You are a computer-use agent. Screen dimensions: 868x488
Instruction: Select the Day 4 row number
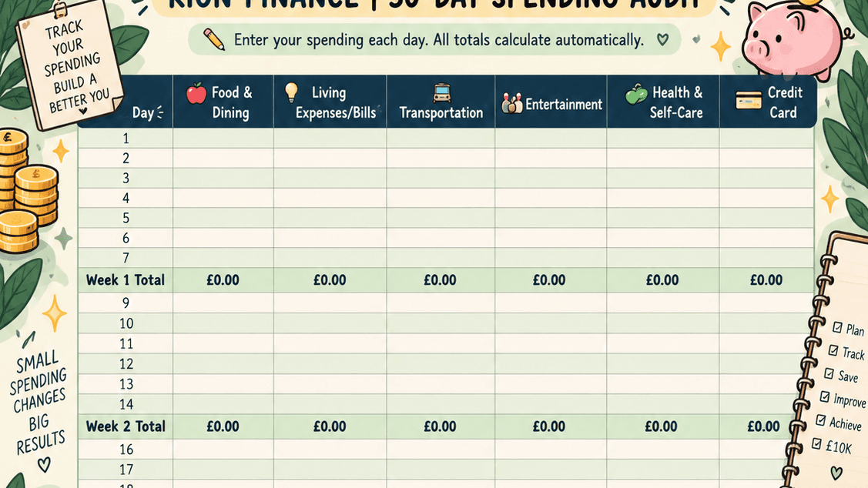coord(126,198)
